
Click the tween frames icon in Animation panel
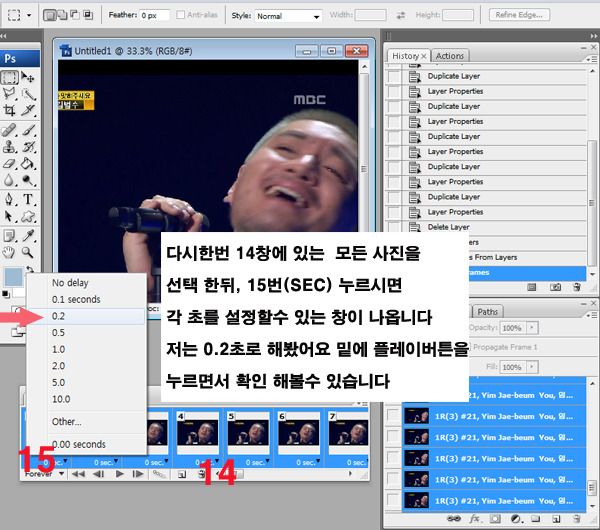pos(159,474)
